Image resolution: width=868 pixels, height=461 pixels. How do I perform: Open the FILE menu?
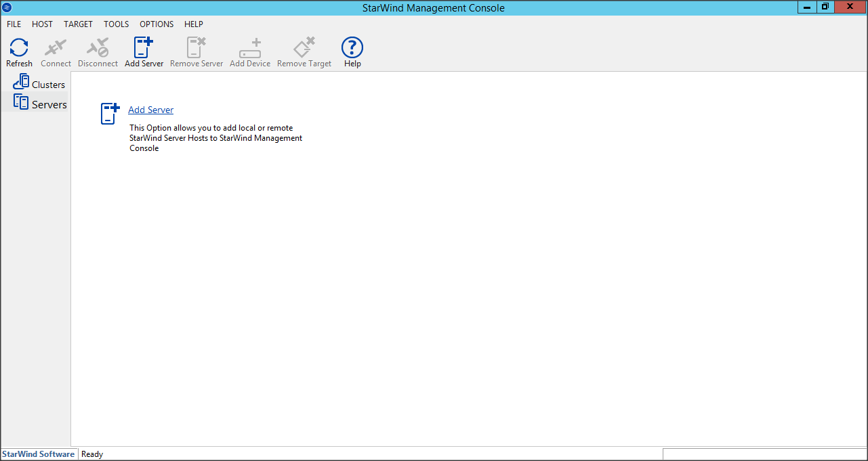(14, 24)
